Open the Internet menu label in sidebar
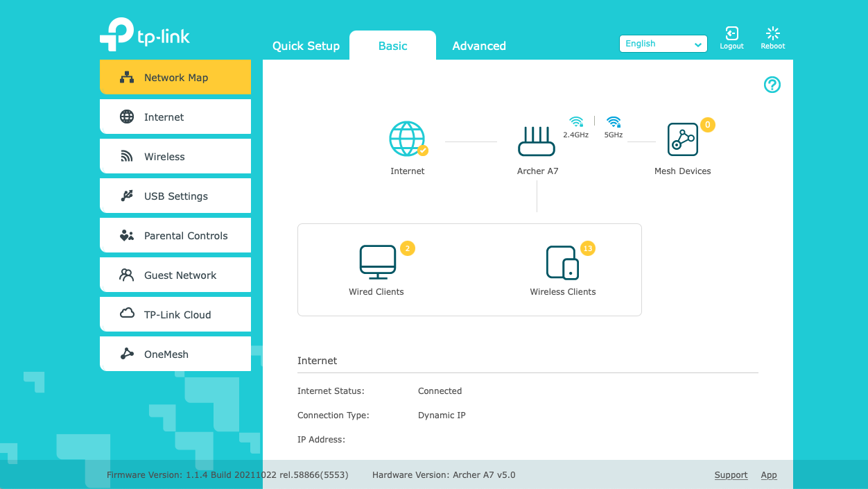Image resolution: width=868 pixels, height=489 pixels. [x=164, y=117]
